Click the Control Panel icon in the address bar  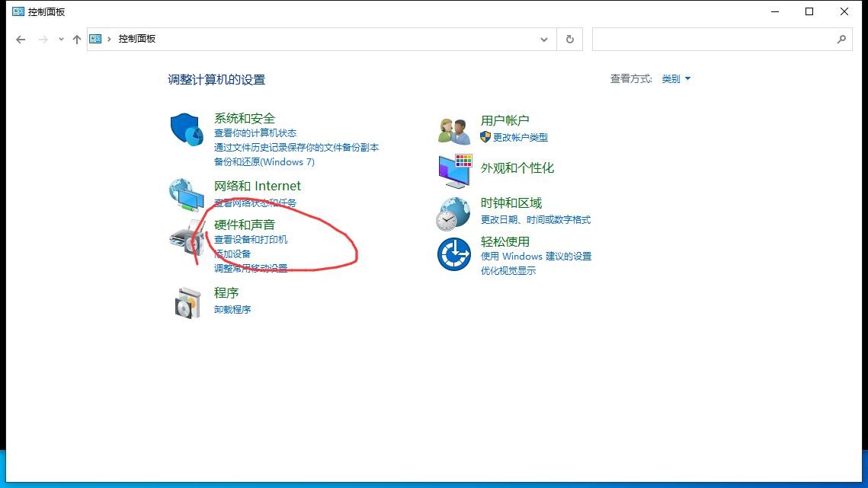click(x=94, y=39)
